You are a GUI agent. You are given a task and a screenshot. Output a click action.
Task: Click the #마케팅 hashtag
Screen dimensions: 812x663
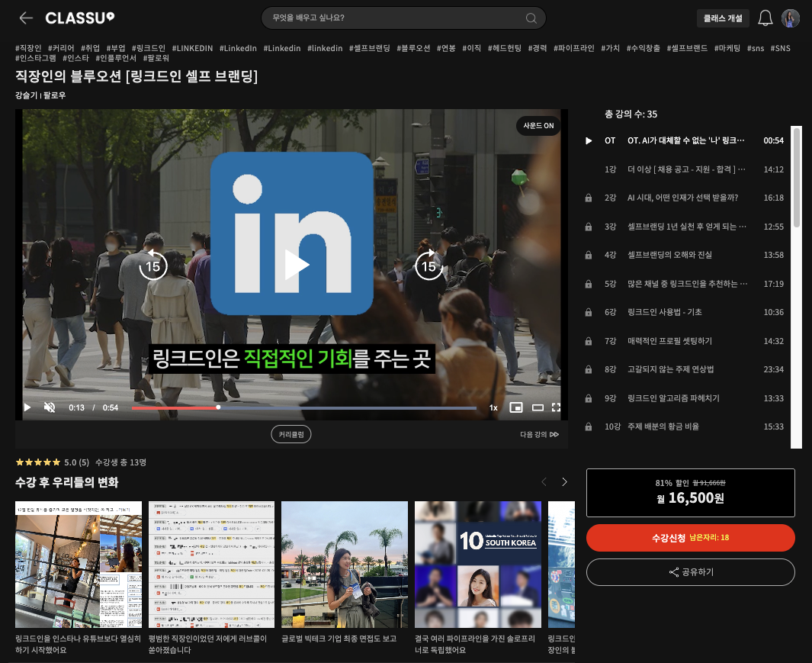pos(727,48)
